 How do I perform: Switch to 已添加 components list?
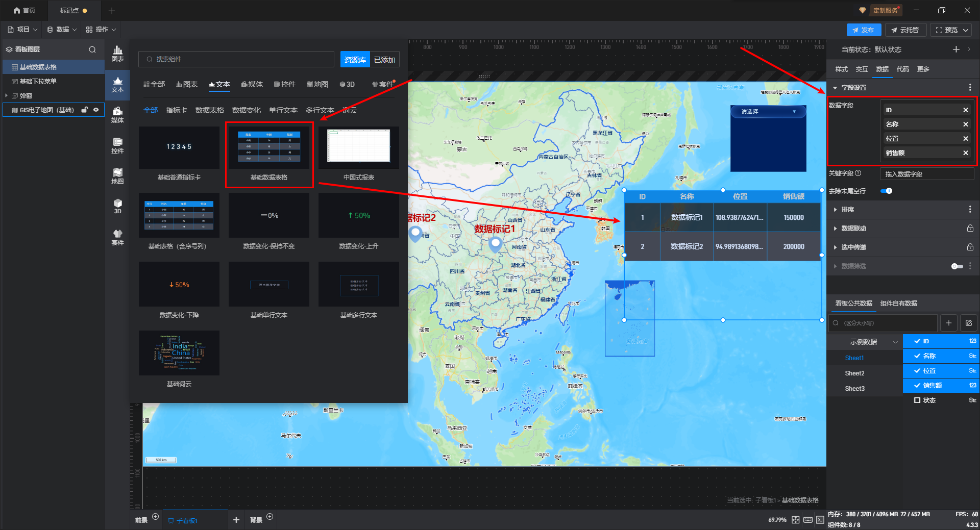pos(384,60)
